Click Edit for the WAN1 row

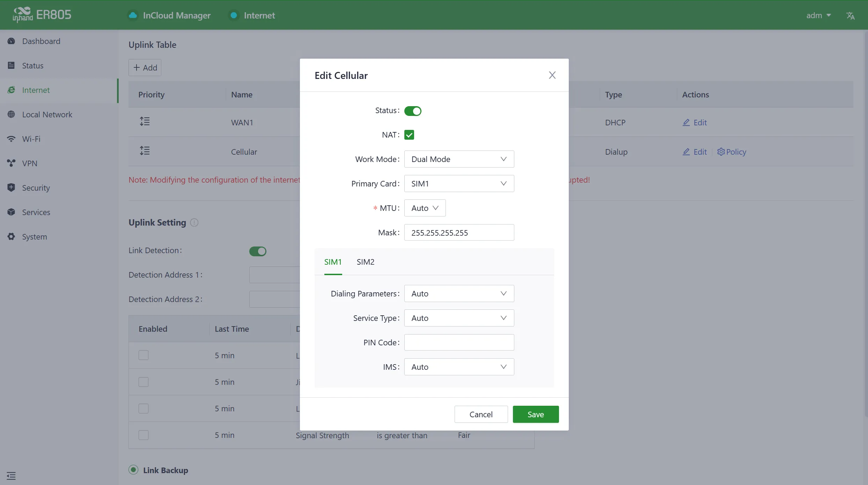click(x=694, y=123)
